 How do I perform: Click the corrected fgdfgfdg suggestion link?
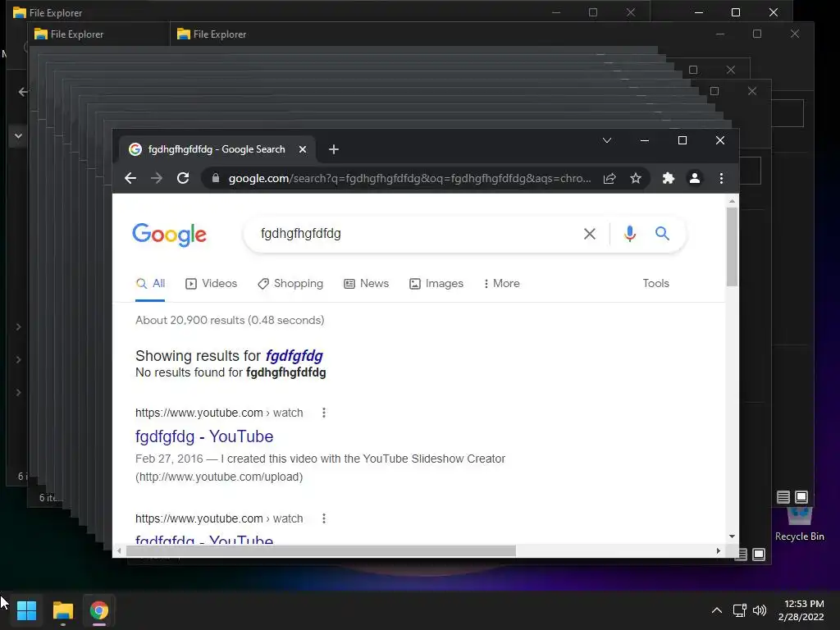[x=294, y=356]
